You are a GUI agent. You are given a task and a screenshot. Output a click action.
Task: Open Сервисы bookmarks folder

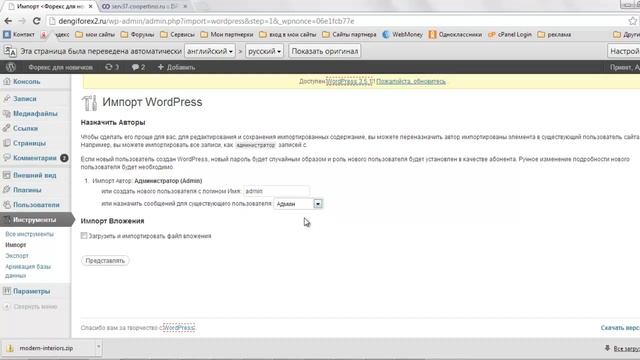(178, 35)
